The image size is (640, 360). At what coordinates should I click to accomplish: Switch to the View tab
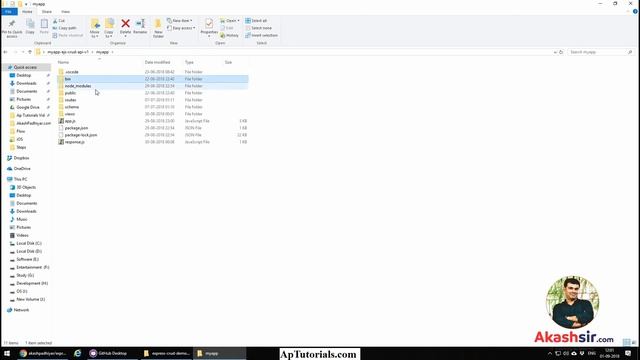[65, 11]
